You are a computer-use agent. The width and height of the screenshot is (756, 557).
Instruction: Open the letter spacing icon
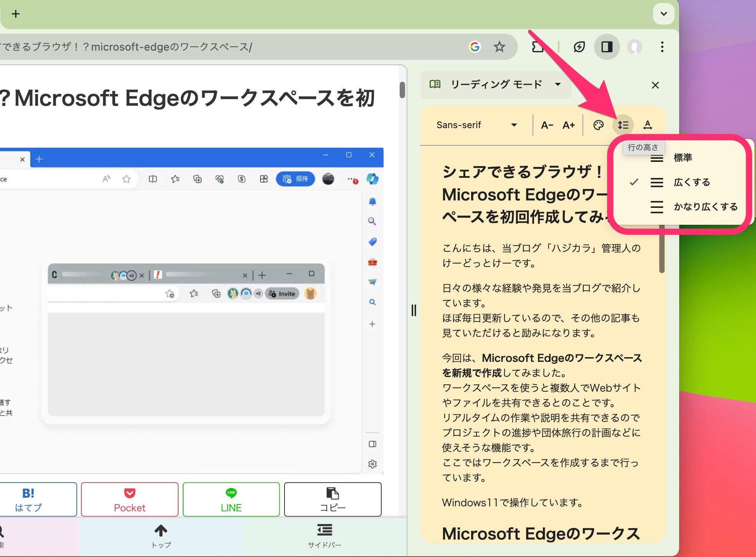click(648, 125)
